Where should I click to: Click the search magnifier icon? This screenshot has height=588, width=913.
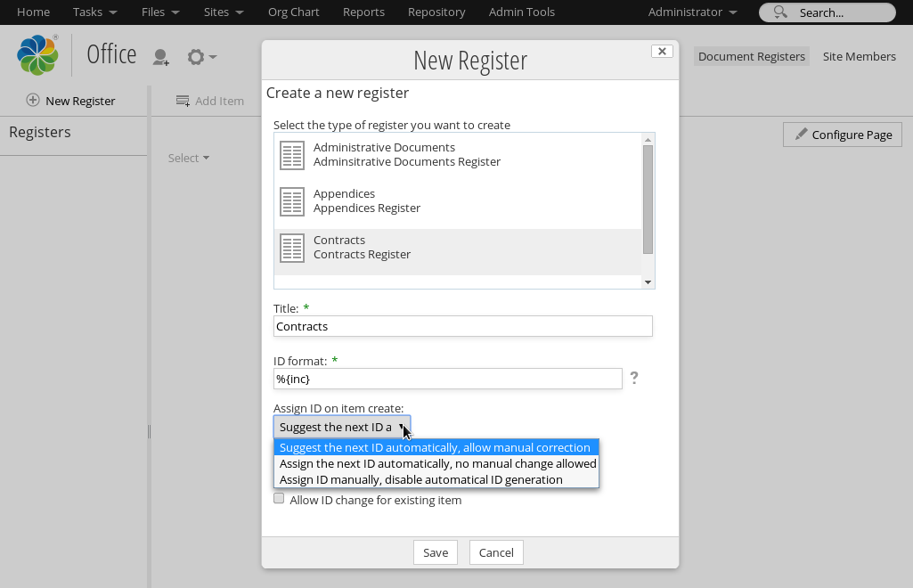tap(780, 12)
